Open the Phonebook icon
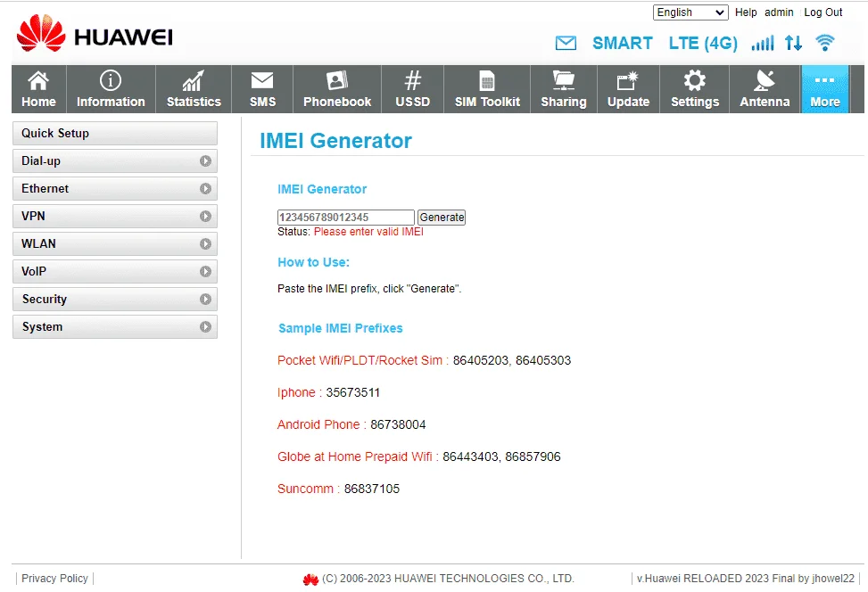 (336, 81)
